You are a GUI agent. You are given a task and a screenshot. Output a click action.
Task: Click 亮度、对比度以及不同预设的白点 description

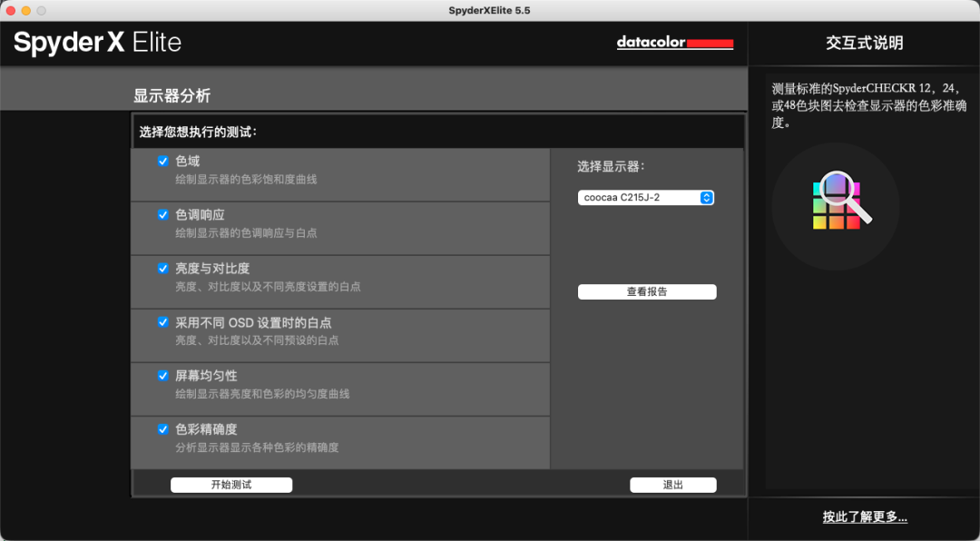[x=257, y=341]
